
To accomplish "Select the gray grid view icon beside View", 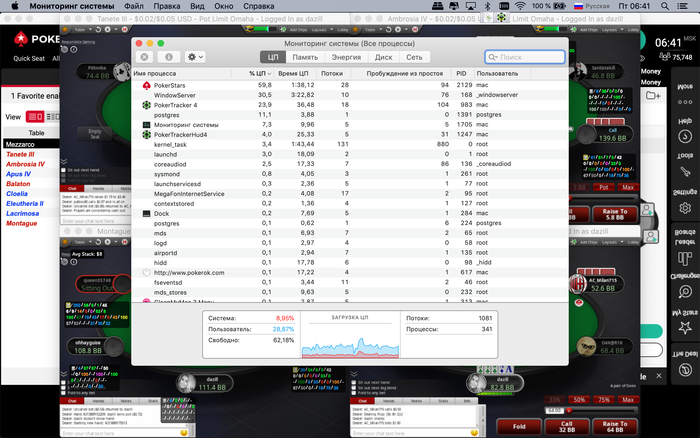I will [x=52, y=117].
